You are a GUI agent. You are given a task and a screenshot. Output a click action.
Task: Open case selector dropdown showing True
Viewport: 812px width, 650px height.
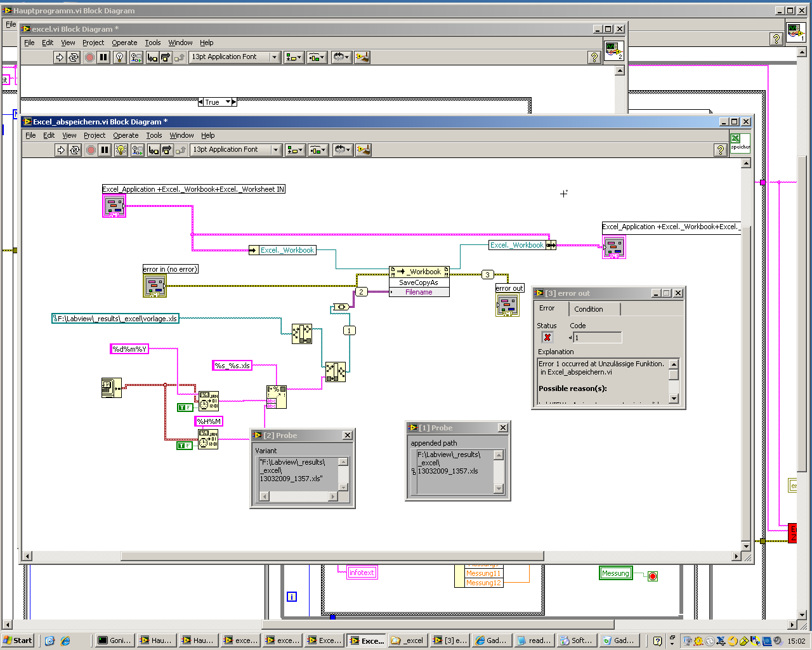[x=218, y=102]
